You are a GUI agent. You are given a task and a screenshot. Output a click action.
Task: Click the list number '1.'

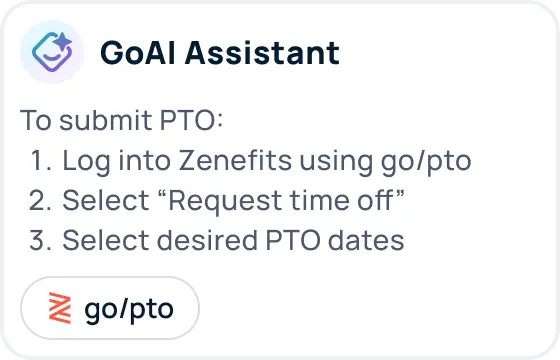[x=41, y=160]
